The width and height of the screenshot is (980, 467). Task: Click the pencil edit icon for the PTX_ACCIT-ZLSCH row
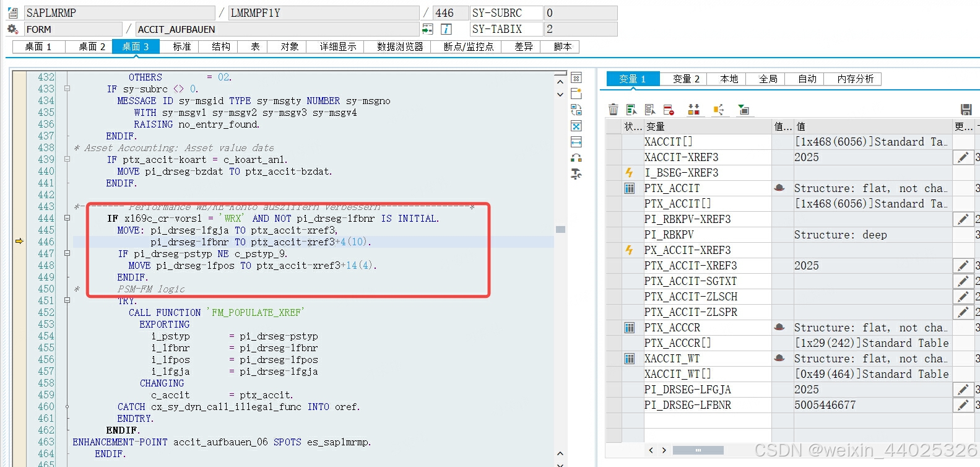[x=963, y=297]
